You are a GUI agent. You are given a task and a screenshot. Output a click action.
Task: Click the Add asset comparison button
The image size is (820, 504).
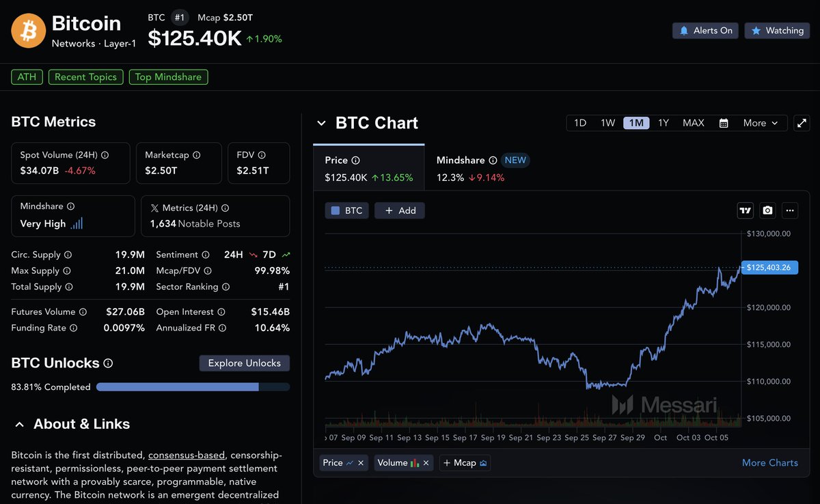tap(400, 210)
